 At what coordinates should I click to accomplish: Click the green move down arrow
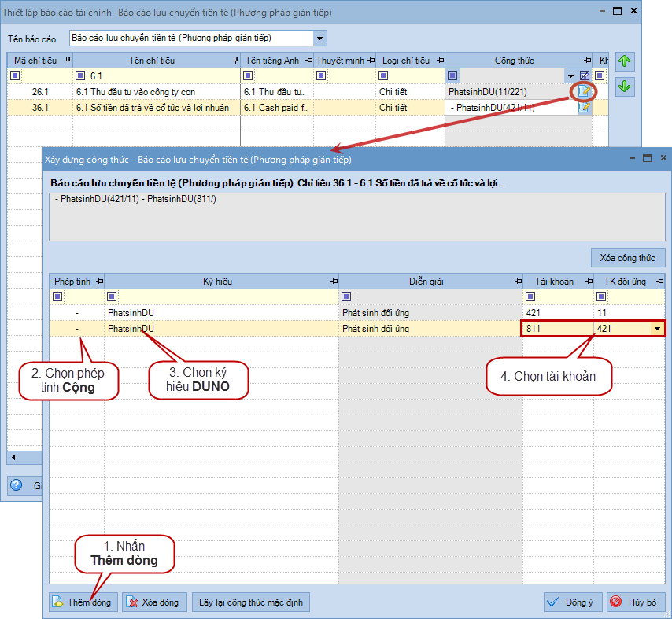[625, 87]
